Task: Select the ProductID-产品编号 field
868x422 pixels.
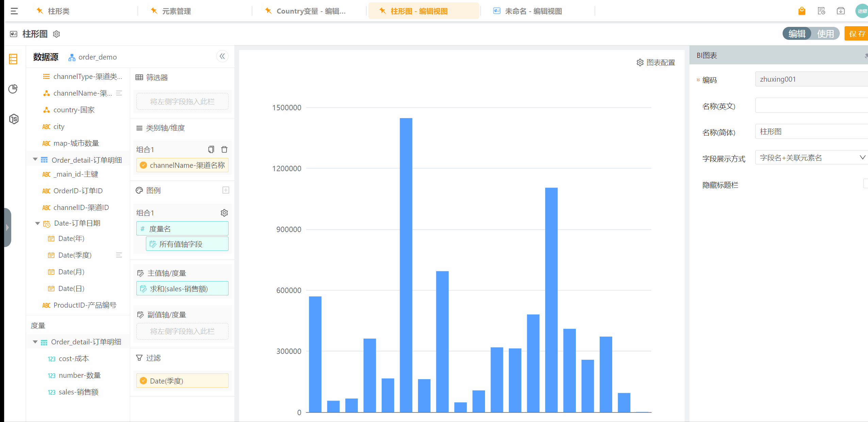Action: pos(85,305)
